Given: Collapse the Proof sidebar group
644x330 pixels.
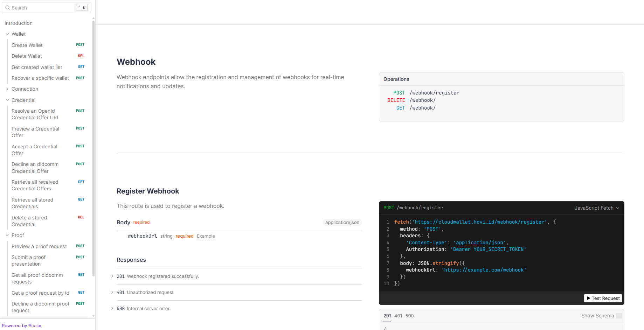Looking at the screenshot, I should tap(7, 235).
